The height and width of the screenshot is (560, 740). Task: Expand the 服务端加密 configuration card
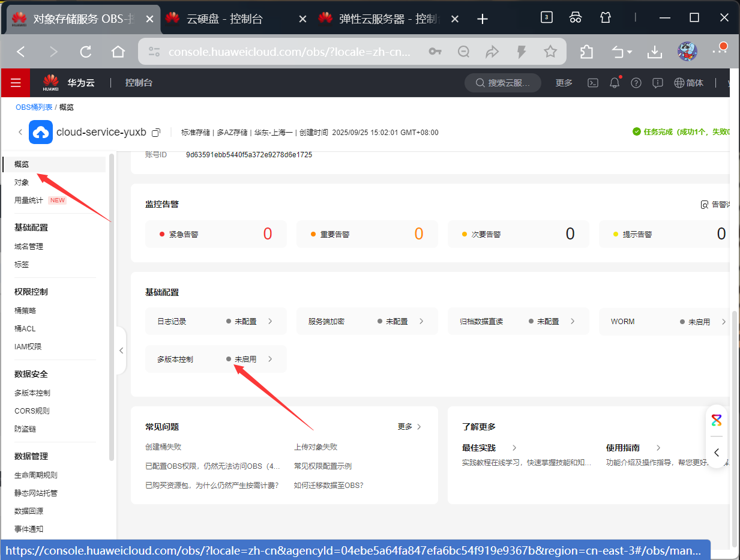(367, 322)
